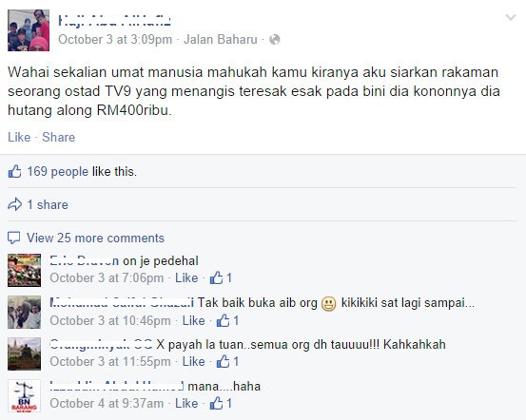This screenshot has height=420, width=526.
Task: Click the smiley emoticon in the comment
Action: [x=329, y=304]
